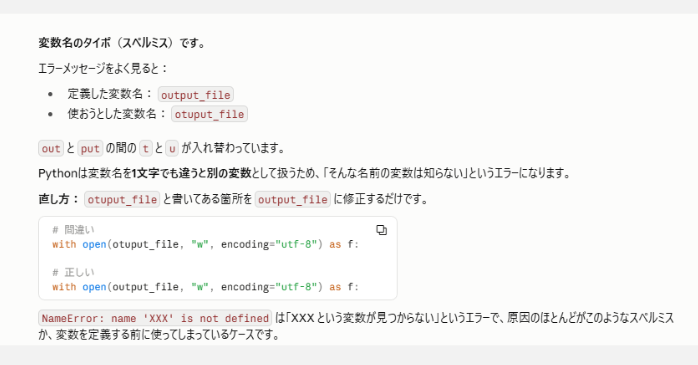
Task: Click the inline code chip 'out'
Action: (51, 148)
